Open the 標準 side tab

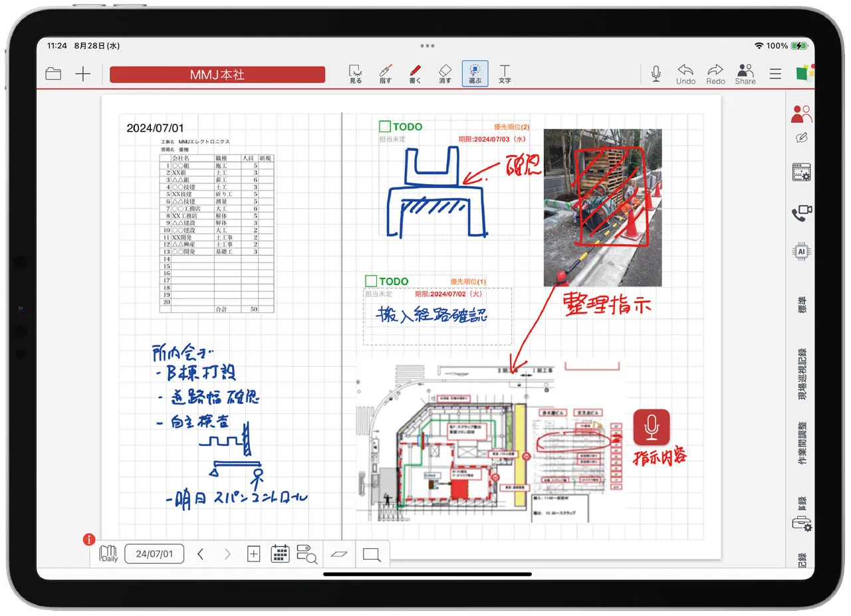pyautogui.click(x=802, y=304)
